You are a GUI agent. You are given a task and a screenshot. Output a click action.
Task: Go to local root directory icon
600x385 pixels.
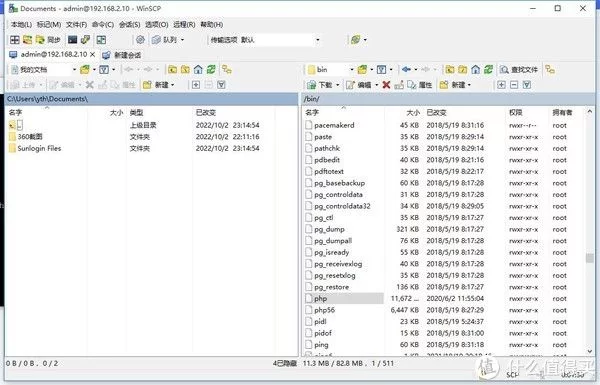[185, 70]
